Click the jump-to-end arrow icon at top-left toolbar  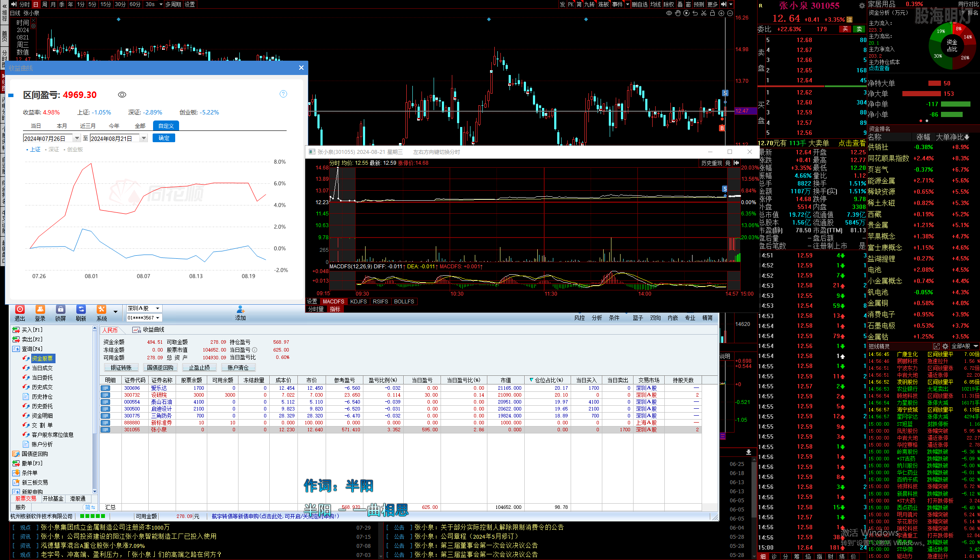(14, 4)
